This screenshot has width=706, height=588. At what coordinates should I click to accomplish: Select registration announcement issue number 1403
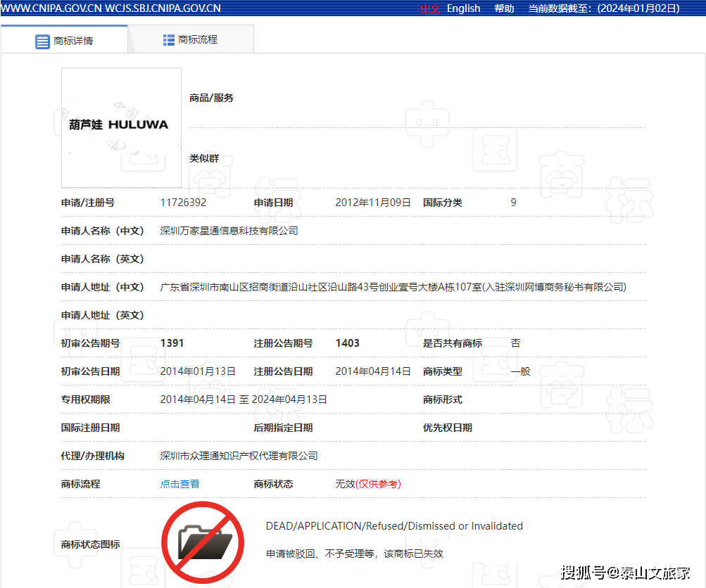click(x=348, y=343)
